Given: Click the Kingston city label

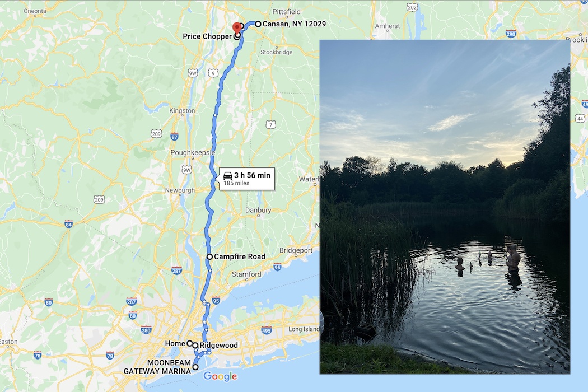Looking at the screenshot, I should [x=182, y=111].
